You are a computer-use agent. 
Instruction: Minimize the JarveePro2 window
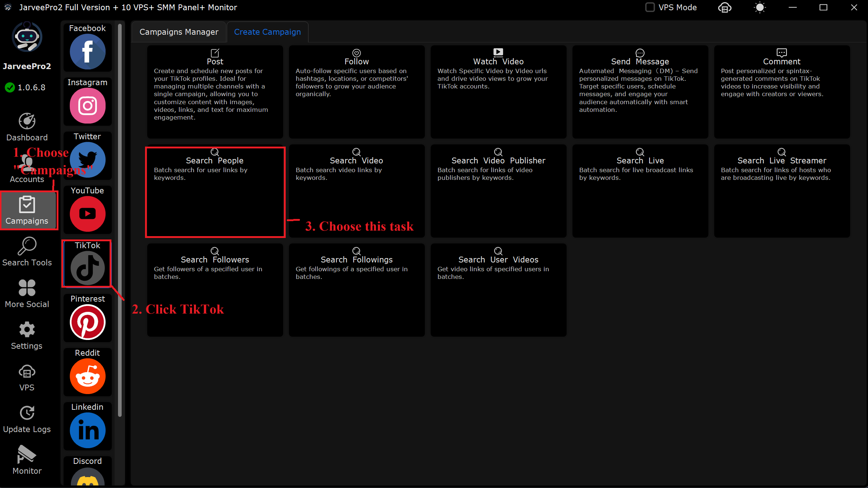pos(793,7)
